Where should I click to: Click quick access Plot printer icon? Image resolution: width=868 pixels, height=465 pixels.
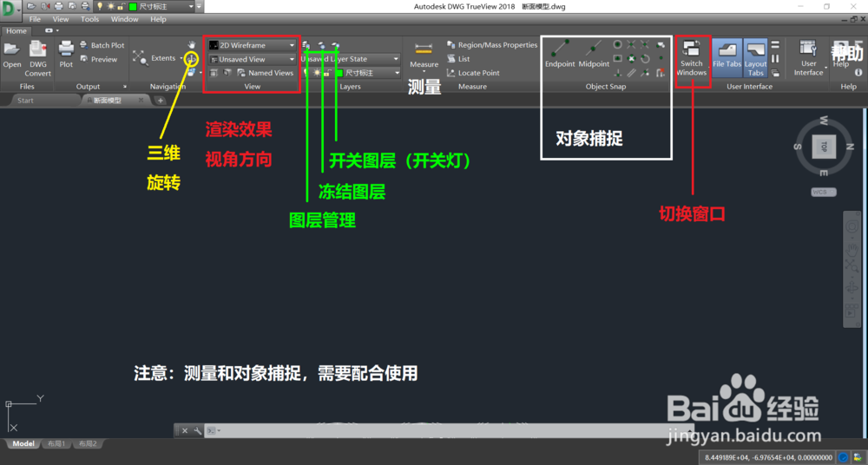(59, 6)
